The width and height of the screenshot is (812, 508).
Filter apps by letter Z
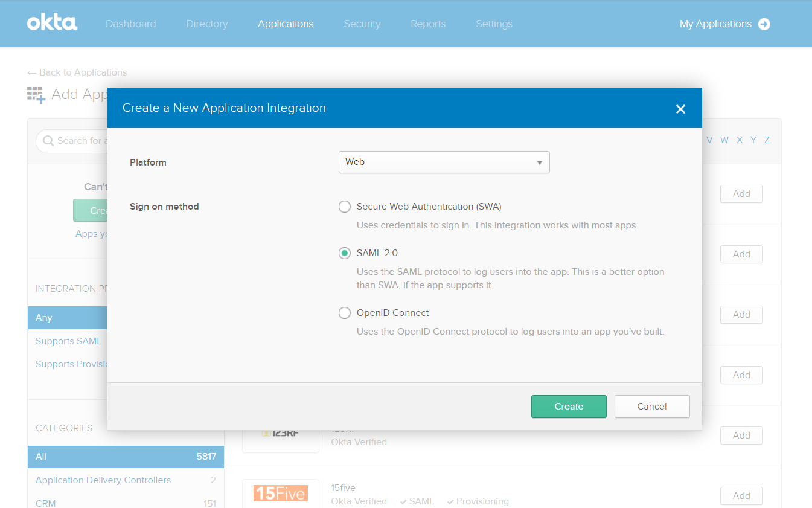click(767, 140)
